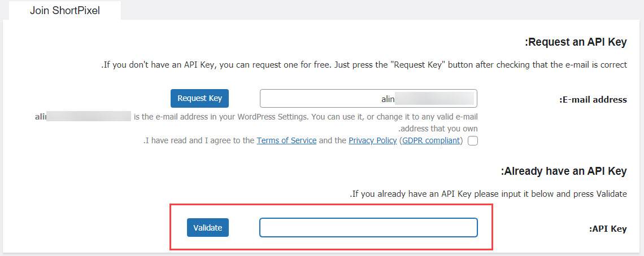The image size is (644, 256).
Task: Focus the E-mail address input field
Action: pos(368,99)
